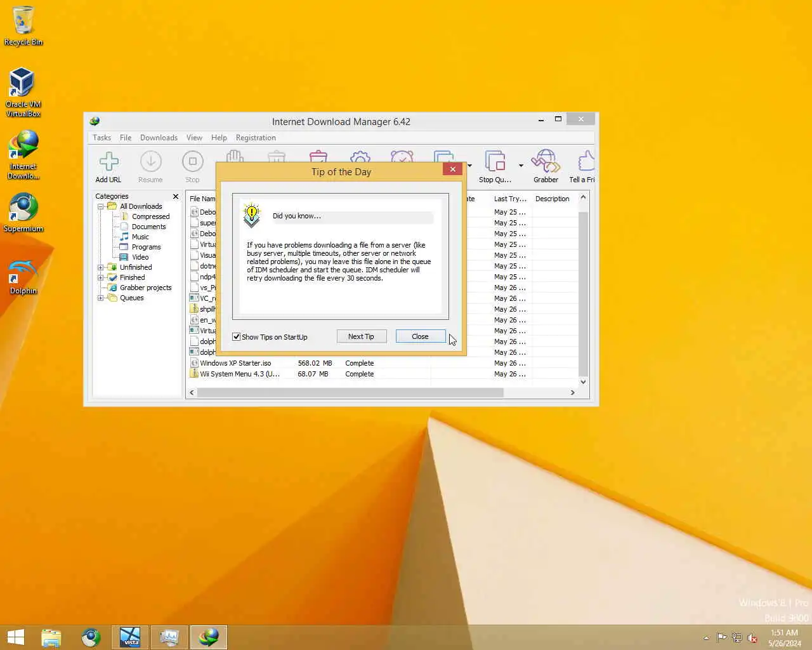Open the File menu

point(126,138)
